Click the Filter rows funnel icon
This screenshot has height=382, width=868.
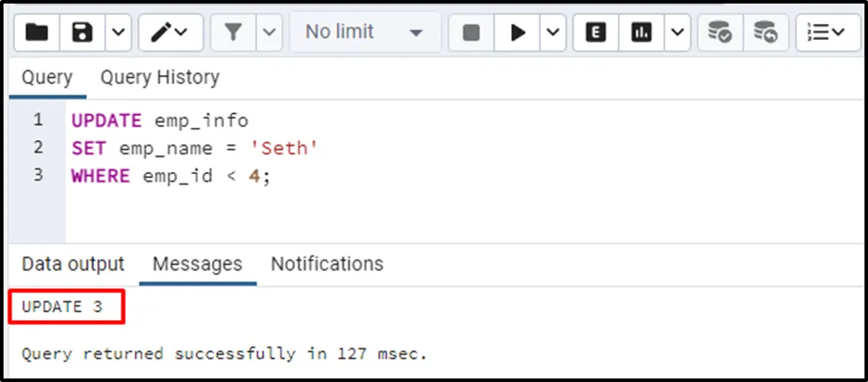point(233,33)
